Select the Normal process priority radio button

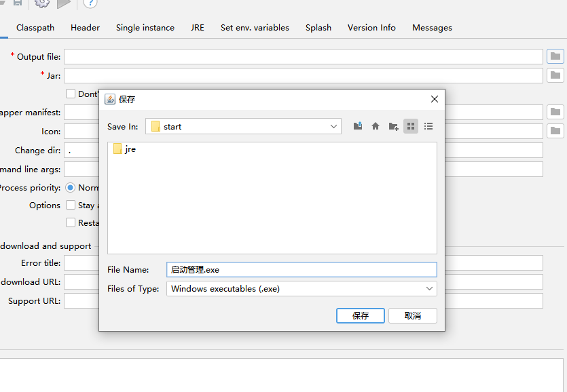70,187
